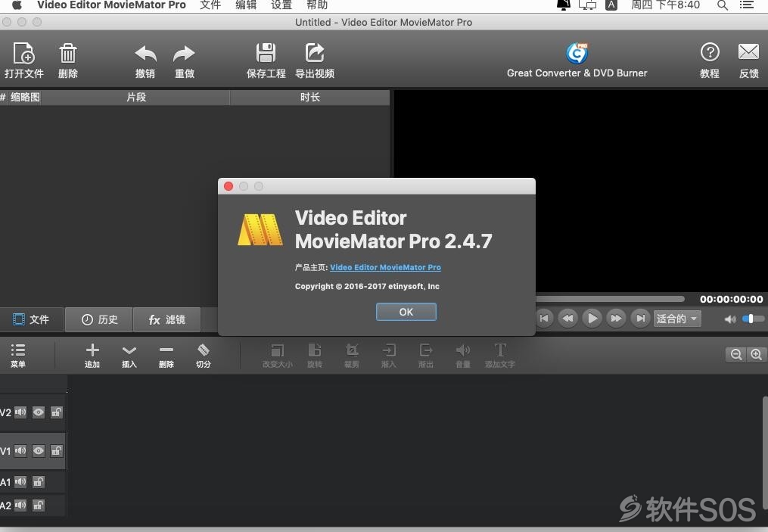
Task: Open macOS Spotlight search
Action: coord(722,5)
